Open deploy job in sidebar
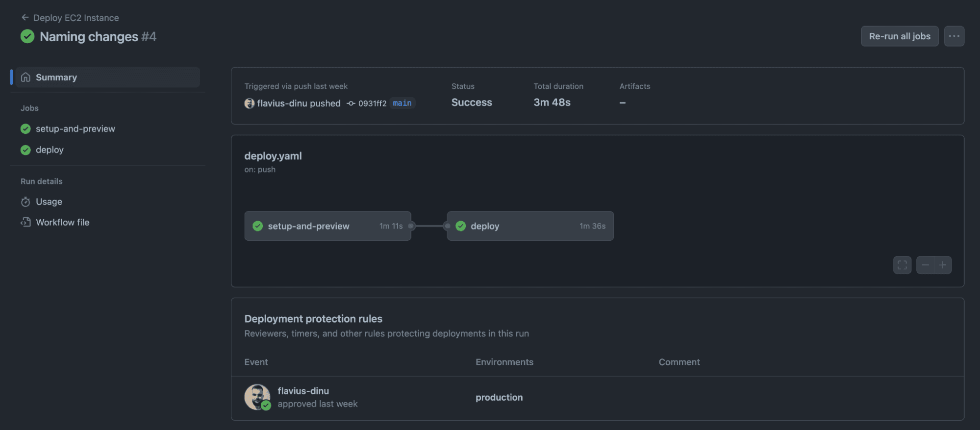Image resolution: width=980 pixels, height=430 pixels. tap(50, 150)
